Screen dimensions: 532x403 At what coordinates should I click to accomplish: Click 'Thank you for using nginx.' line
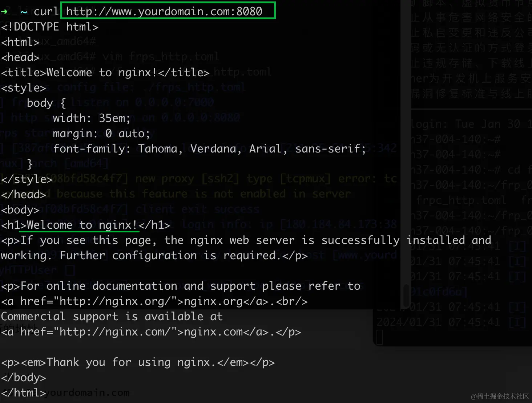pyautogui.click(x=138, y=362)
